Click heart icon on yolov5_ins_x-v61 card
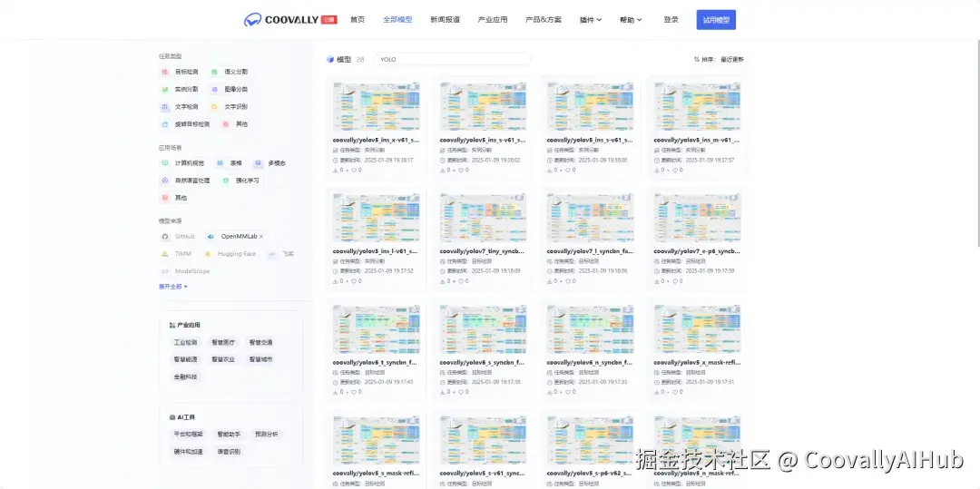The image size is (980, 489). point(354,170)
